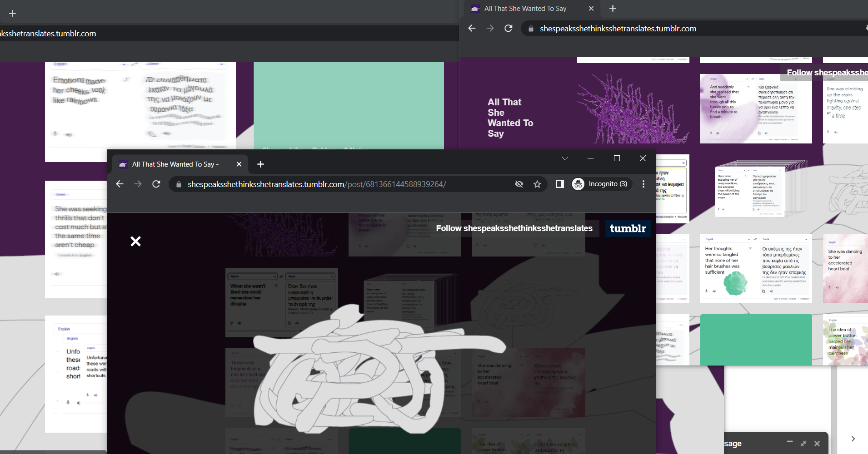Open the Incognito (3) profile dropdown

click(x=602, y=184)
